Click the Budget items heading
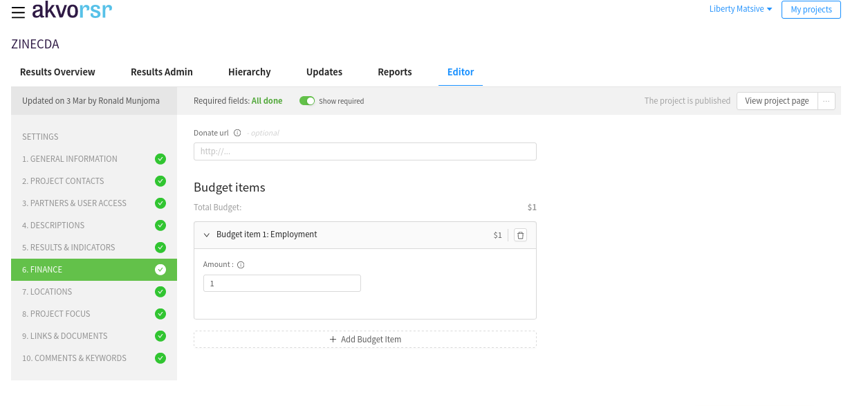Screen dimensions: 868x406 [230, 187]
